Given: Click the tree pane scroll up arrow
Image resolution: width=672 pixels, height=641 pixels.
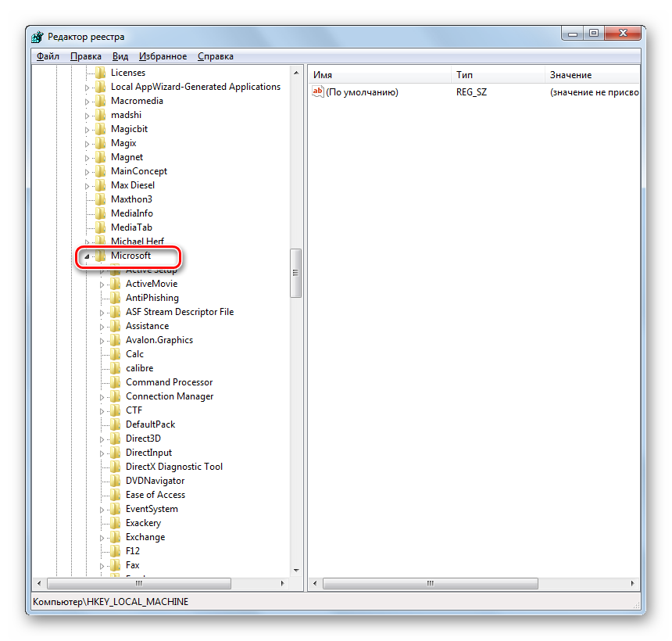Looking at the screenshot, I should pyautogui.click(x=296, y=73).
